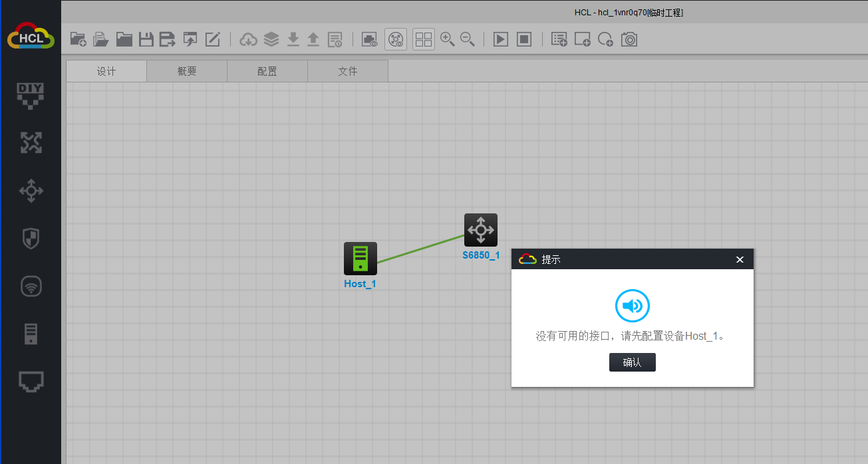
Task: Click the HCL cloud logo
Action: (x=31, y=37)
